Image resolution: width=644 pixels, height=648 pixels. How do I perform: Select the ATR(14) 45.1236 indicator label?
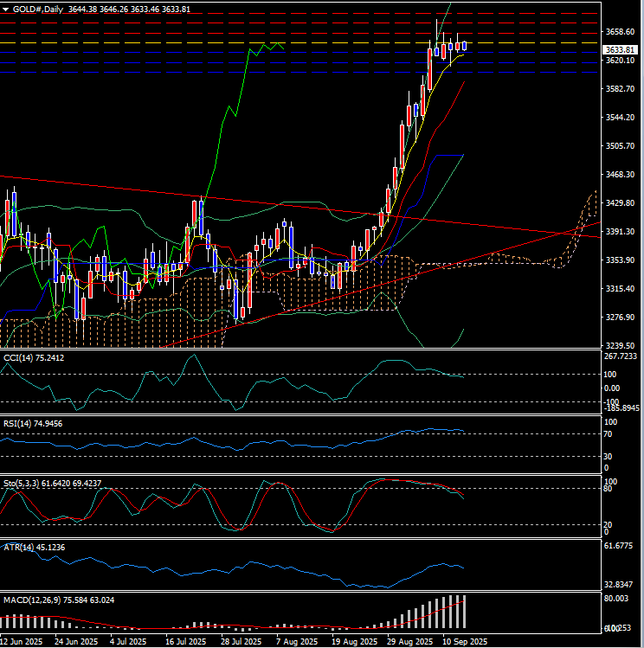point(35,547)
